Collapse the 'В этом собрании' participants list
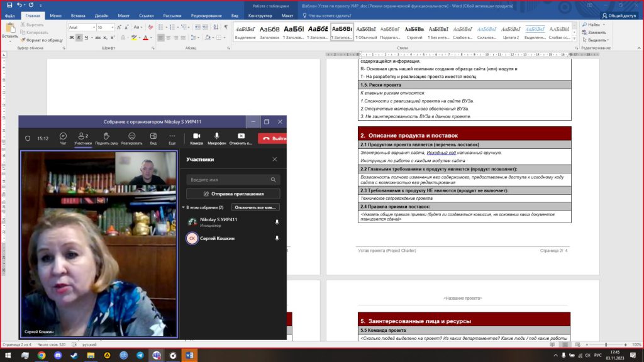 183,207
